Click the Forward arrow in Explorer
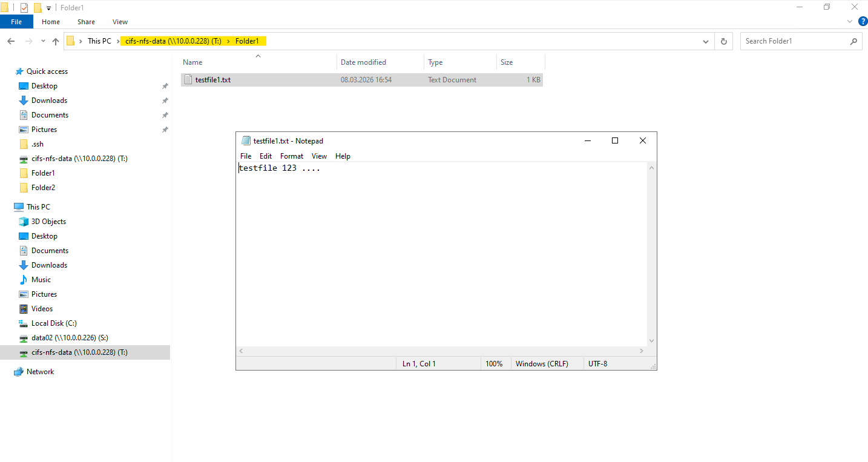The width and height of the screenshot is (868, 462). pyautogui.click(x=28, y=41)
